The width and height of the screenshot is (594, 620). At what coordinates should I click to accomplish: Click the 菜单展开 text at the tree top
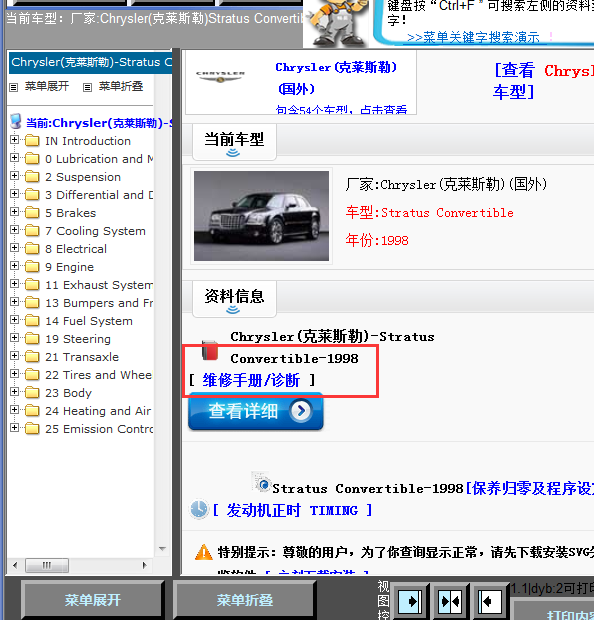point(47,86)
